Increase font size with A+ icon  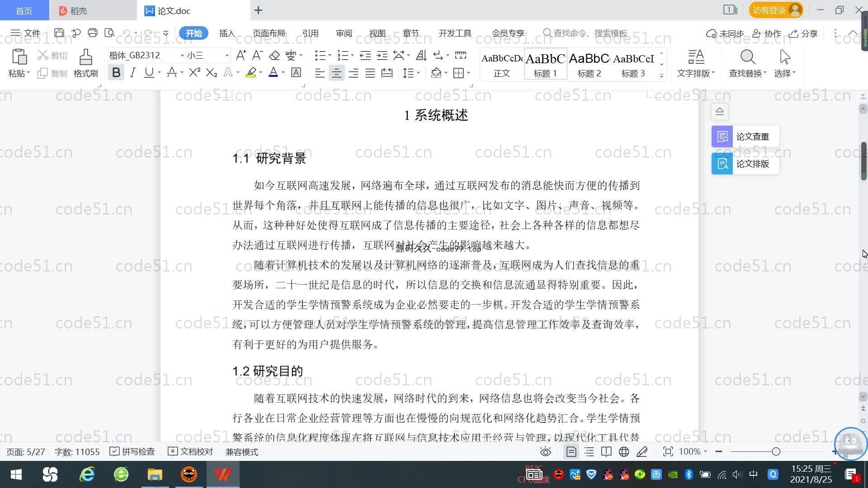(x=241, y=55)
